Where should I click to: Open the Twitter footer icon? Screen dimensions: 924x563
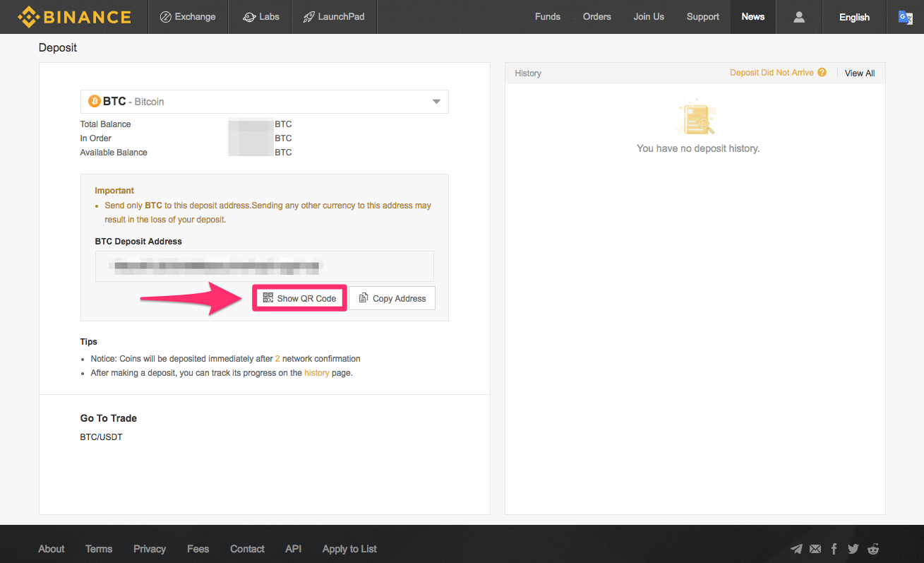(x=853, y=549)
